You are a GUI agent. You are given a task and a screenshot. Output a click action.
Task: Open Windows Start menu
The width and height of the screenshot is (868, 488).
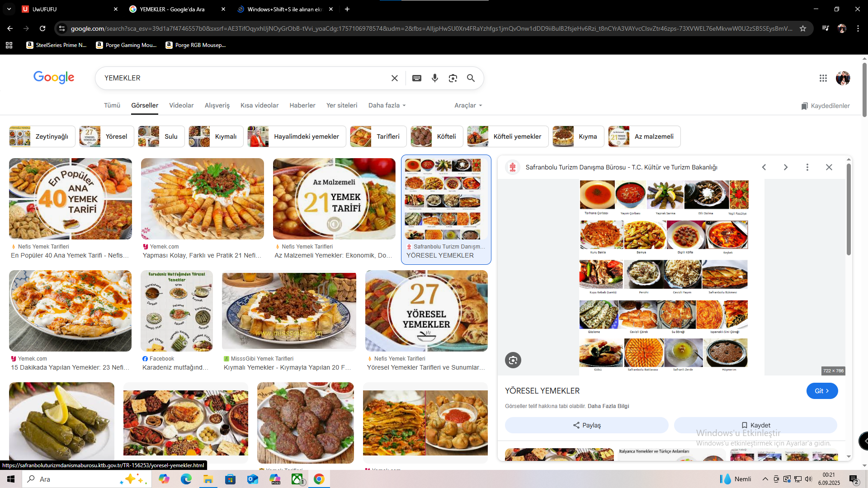[x=11, y=479]
